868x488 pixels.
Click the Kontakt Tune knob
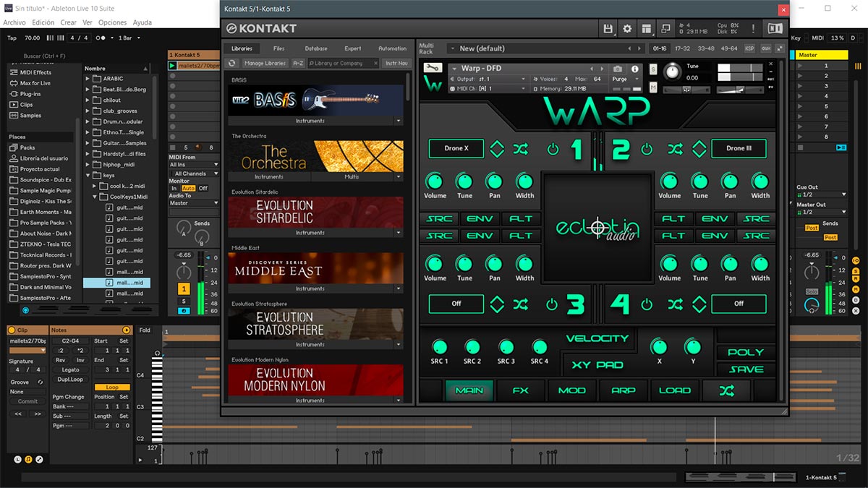pos(673,71)
